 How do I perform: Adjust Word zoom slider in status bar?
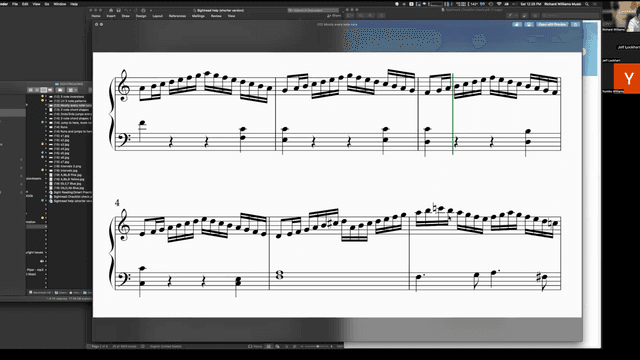coord(318,346)
